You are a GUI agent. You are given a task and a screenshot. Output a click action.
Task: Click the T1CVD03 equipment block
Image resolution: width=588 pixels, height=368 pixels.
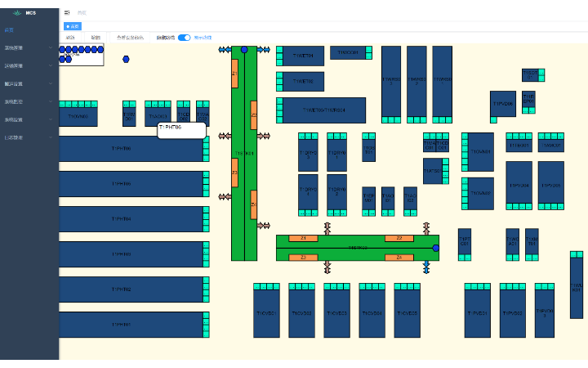point(336,314)
